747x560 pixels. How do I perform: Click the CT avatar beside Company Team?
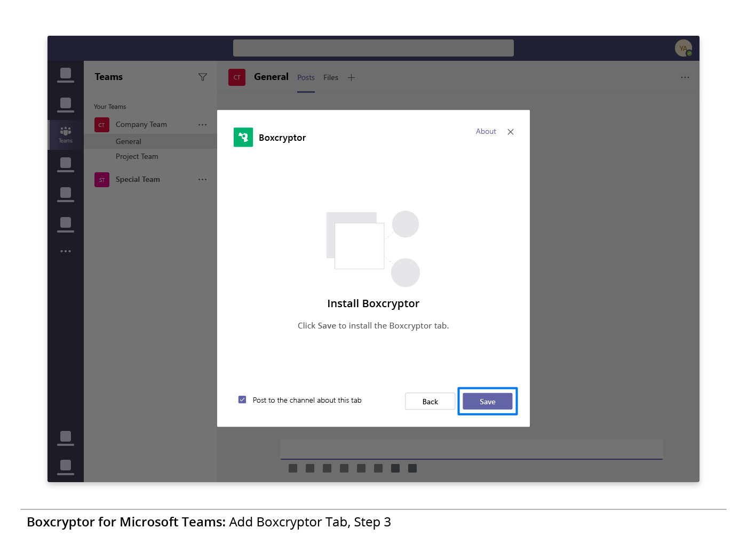click(102, 125)
